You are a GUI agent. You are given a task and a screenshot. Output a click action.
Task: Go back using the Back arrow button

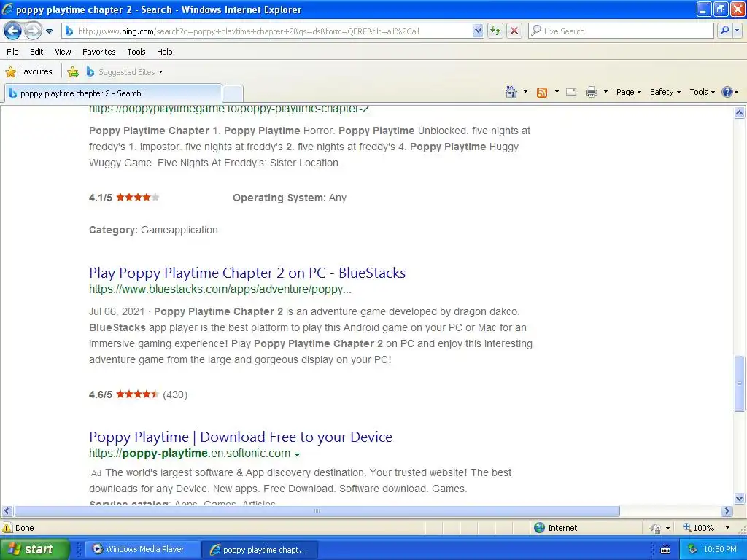click(13, 31)
